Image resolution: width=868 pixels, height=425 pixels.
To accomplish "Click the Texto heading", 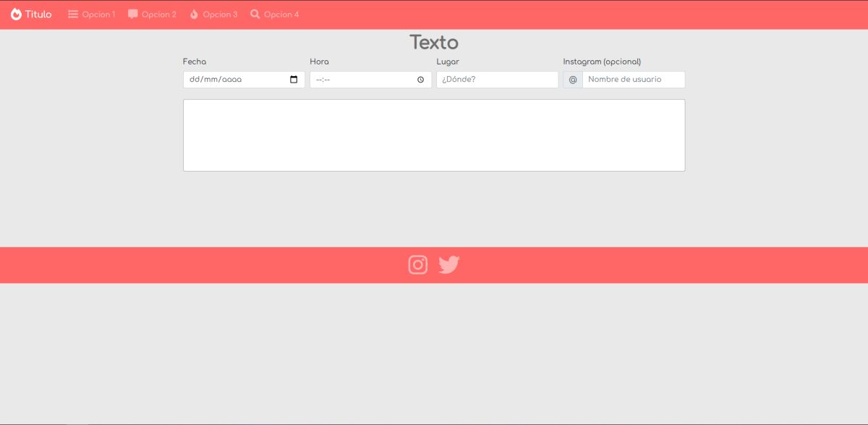I will [x=434, y=42].
